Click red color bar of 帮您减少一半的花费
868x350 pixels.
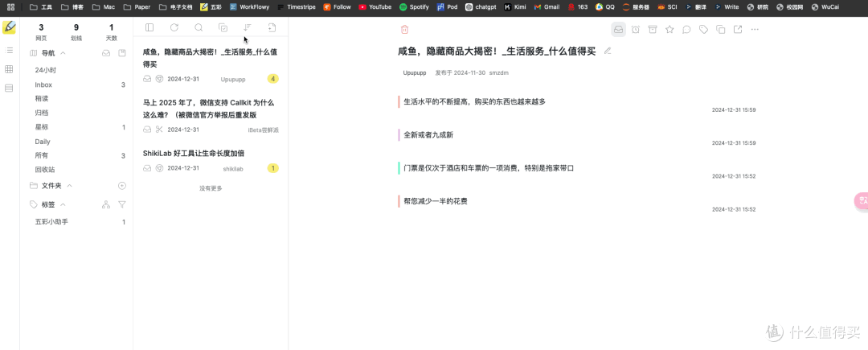pos(399,201)
